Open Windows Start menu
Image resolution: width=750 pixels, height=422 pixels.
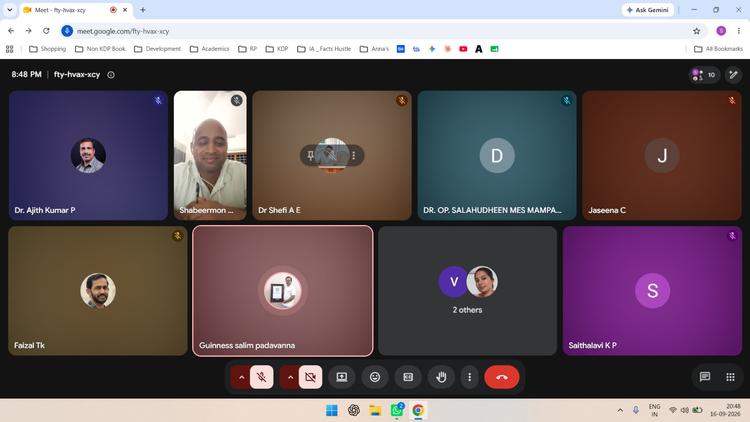pyautogui.click(x=331, y=410)
